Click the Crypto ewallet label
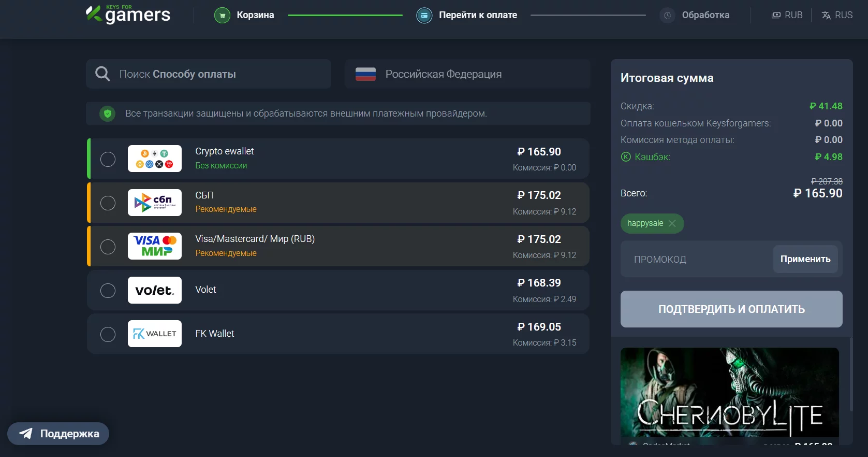This screenshot has height=457, width=868. click(x=225, y=151)
